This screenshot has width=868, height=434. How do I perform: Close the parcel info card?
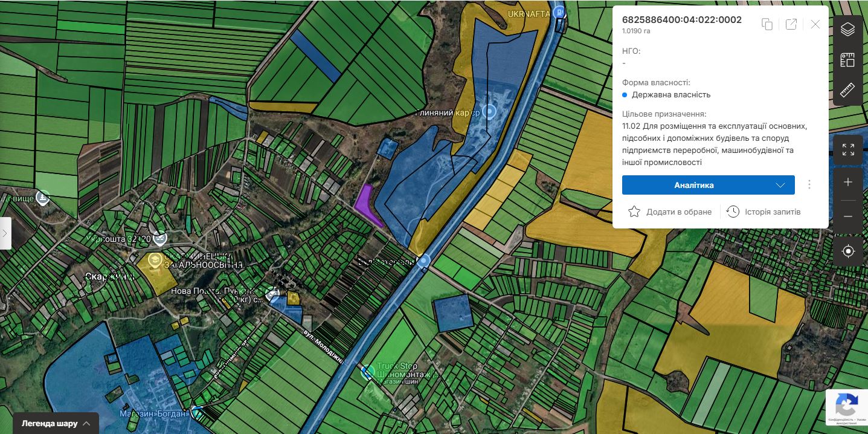click(x=815, y=24)
